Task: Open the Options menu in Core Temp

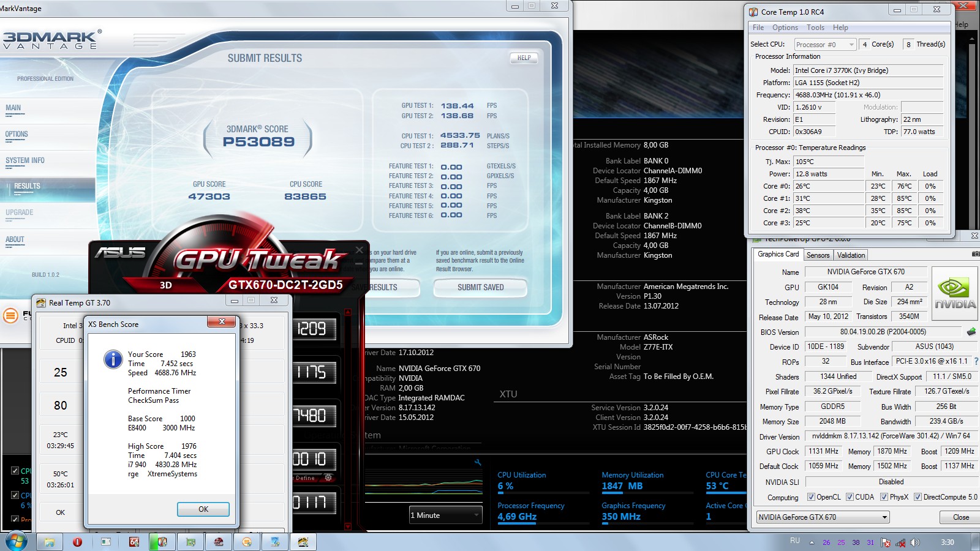Action: pyautogui.click(x=785, y=28)
